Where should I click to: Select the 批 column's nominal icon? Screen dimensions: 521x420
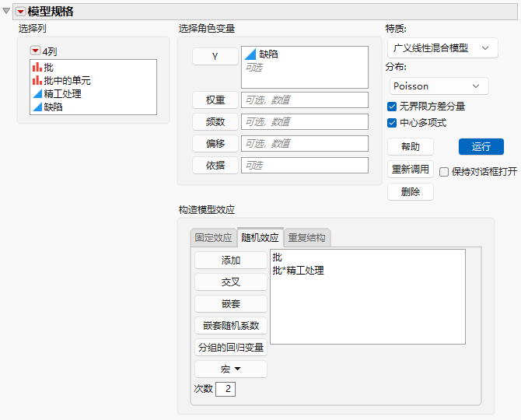coord(37,67)
